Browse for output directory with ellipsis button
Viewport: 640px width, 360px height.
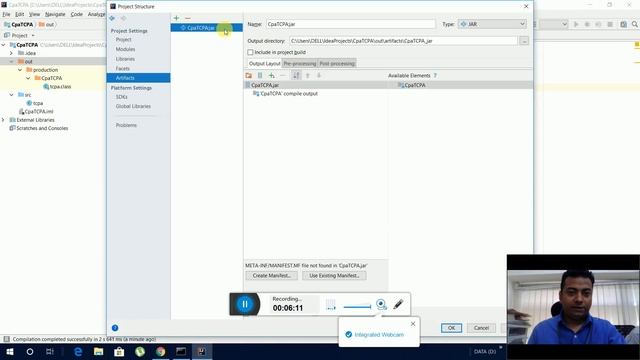524,41
